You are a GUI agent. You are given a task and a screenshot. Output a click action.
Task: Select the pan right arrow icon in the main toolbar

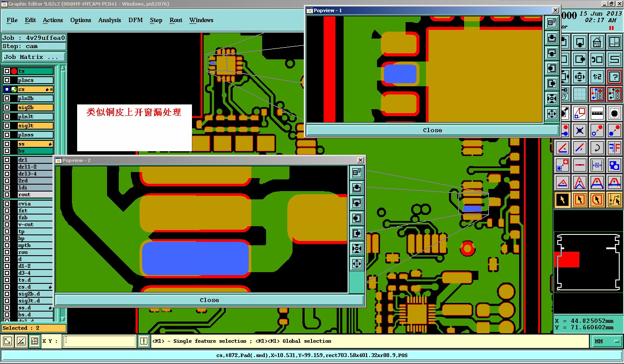pyautogui.click(x=580, y=59)
